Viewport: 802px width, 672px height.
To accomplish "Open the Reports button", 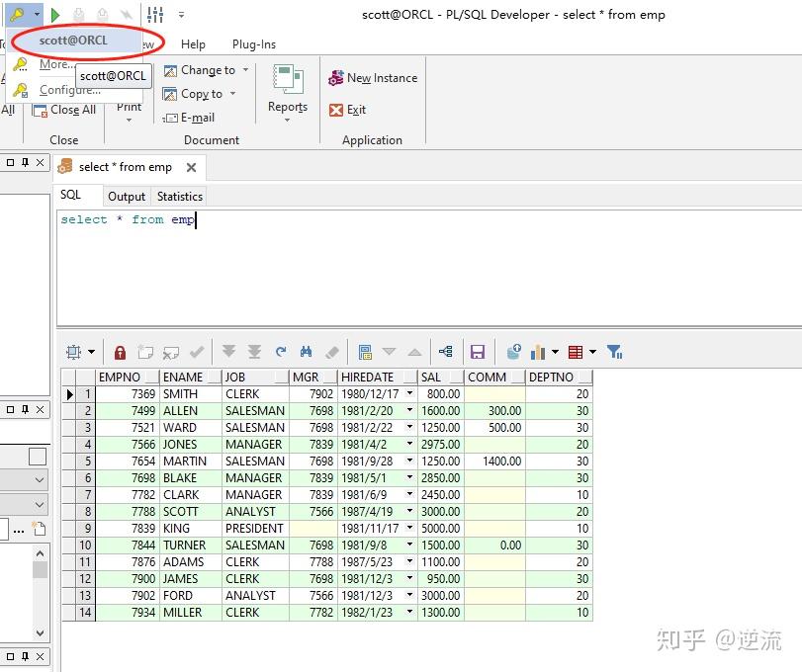I will point(288,93).
